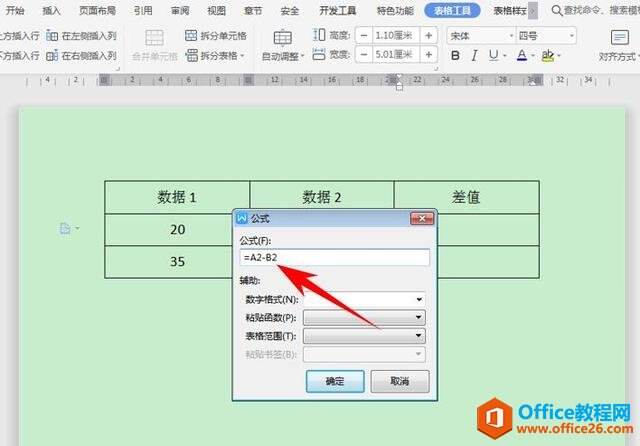This screenshot has width=640, height=446.
Task: Increase height with the plus button
Action: click(429, 36)
